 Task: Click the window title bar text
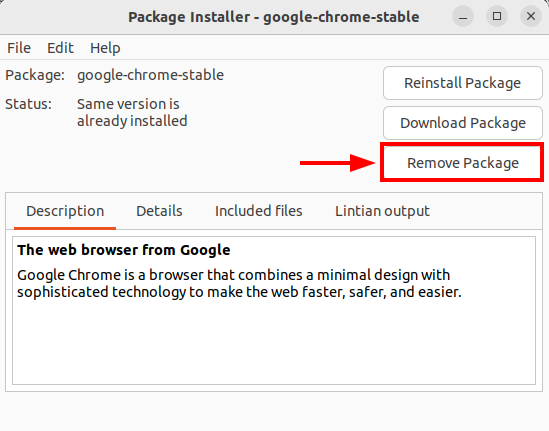tap(273, 17)
